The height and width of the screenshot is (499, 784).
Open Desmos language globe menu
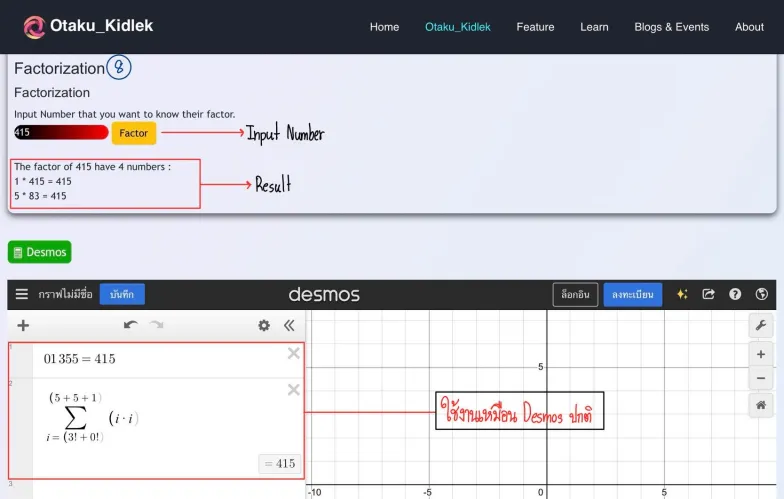click(762, 294)
